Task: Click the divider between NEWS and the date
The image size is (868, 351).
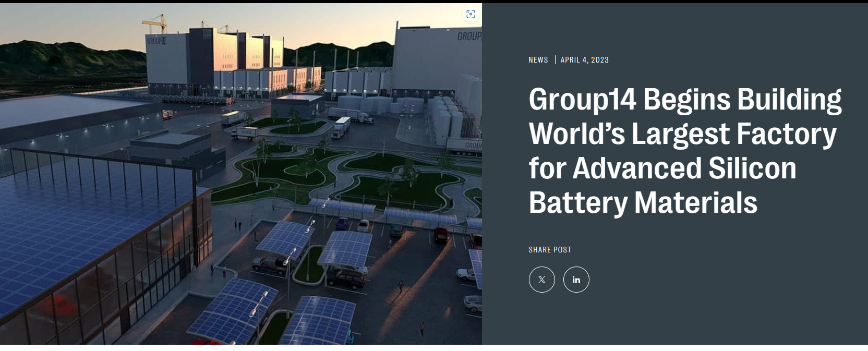Action: tap(554, 60)
